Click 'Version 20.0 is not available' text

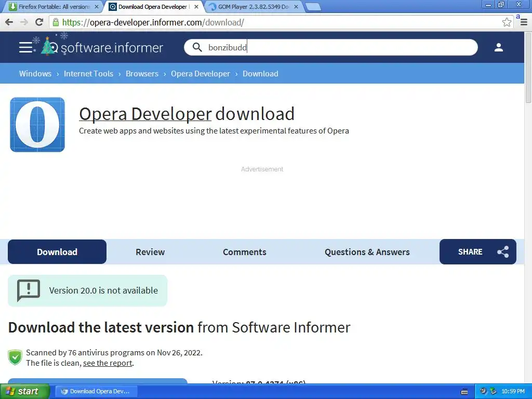click(x=103, y=290)
